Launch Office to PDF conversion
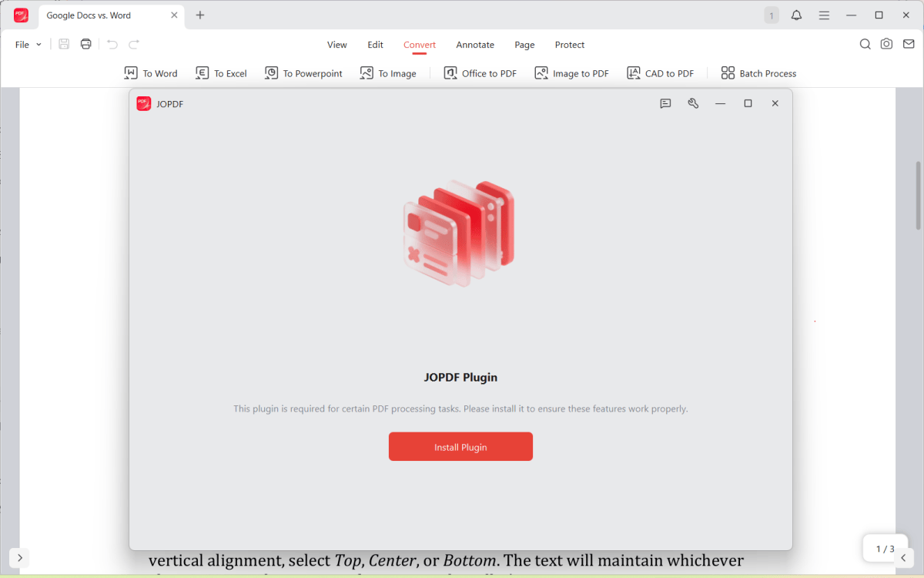The image size is (924, 578). pos(480,73)
